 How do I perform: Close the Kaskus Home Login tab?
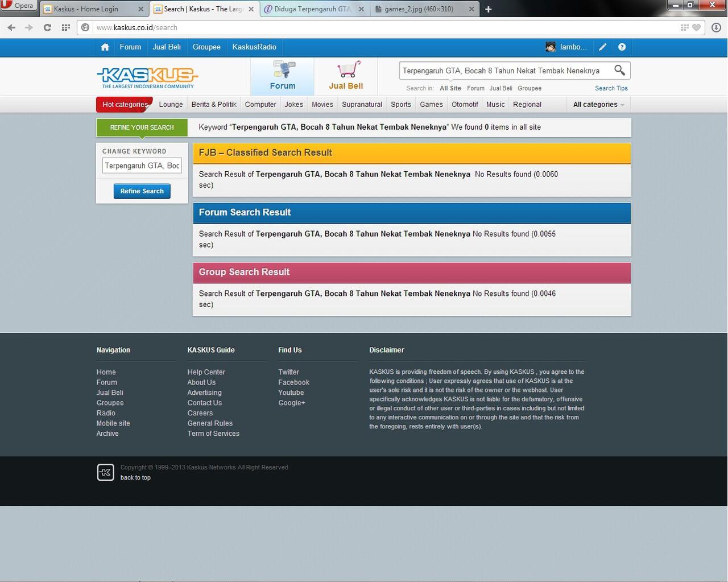point(141,9)
